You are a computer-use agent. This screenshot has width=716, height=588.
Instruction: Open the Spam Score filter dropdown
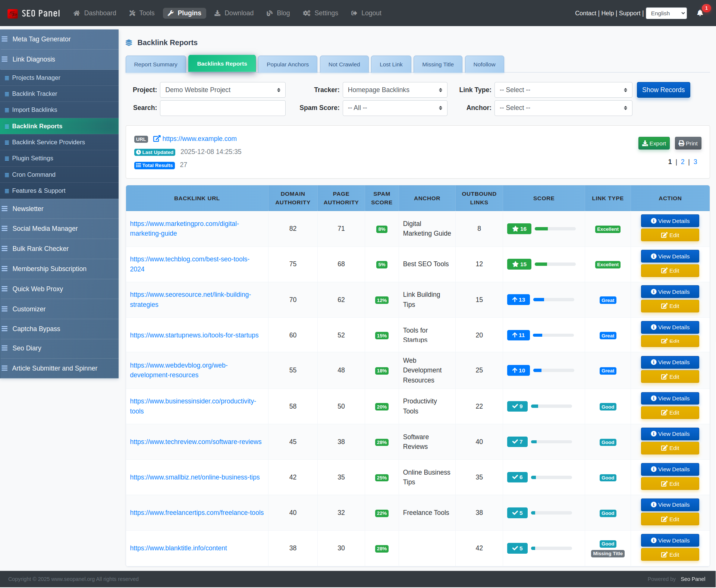[395, 108]
